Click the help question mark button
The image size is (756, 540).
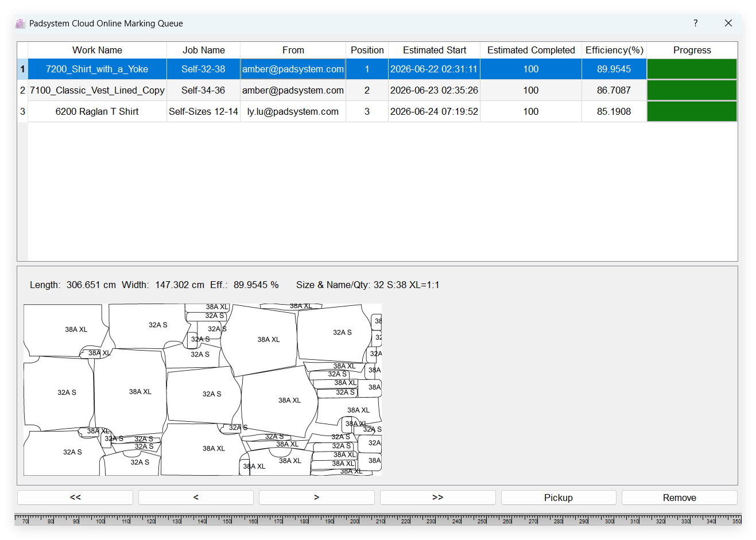pos(696,23)
